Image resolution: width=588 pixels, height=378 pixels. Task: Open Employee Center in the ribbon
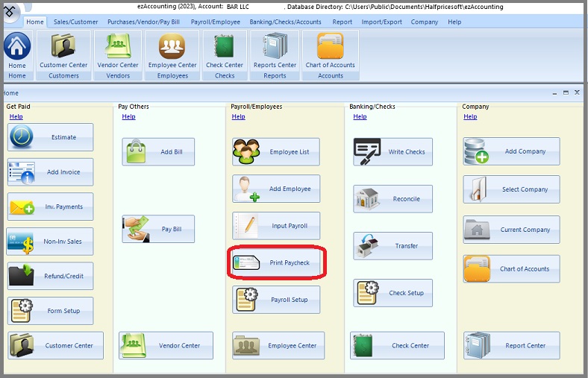[172, 51]
